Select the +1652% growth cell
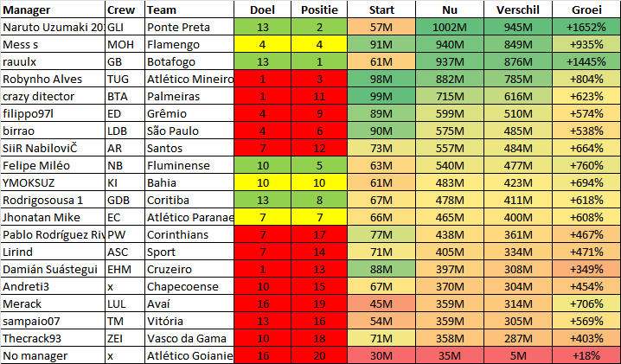621x364 pixels. click(x=586, y=27)
